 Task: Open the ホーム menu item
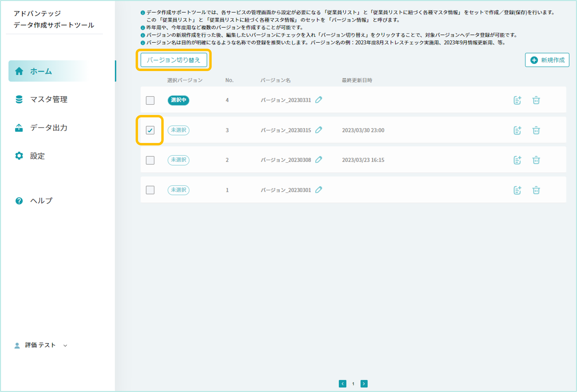[x=62, y=71]
